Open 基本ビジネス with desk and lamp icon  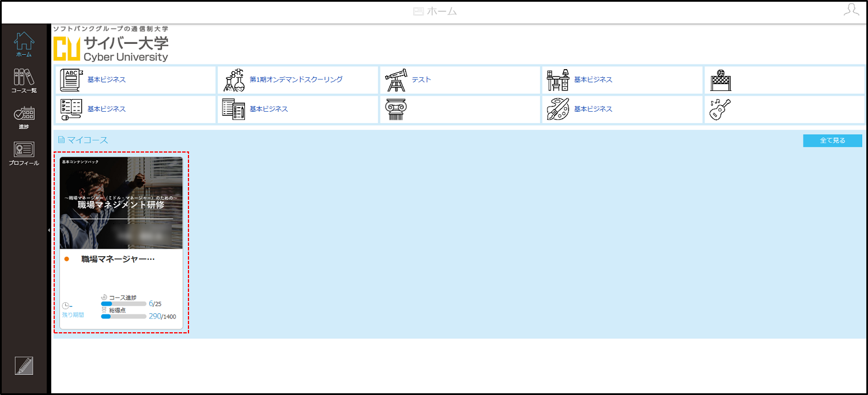(x=593, y=79)
